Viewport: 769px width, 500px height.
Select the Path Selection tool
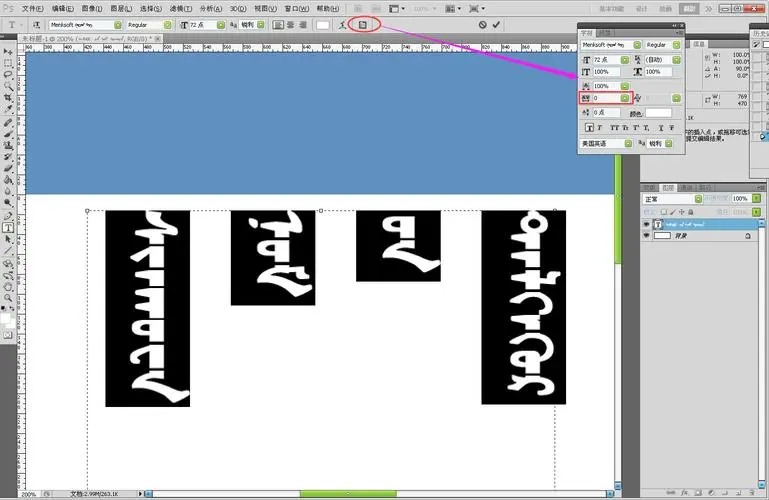point(8,239)
